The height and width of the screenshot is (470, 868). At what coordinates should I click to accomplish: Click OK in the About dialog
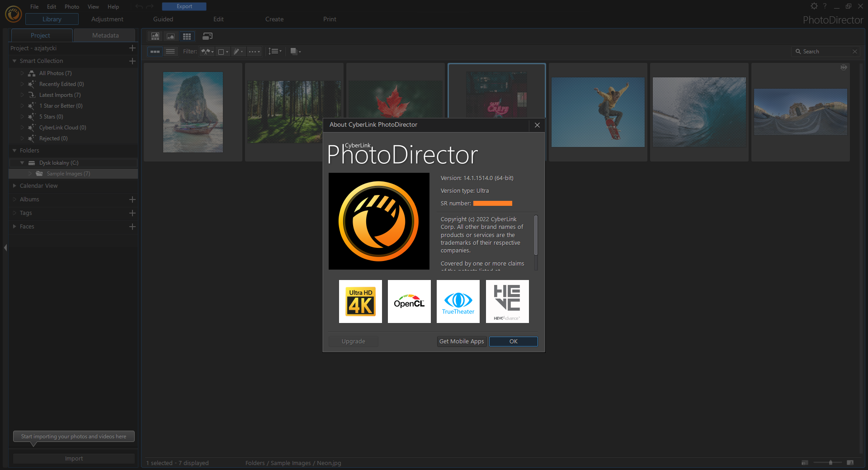514,342
